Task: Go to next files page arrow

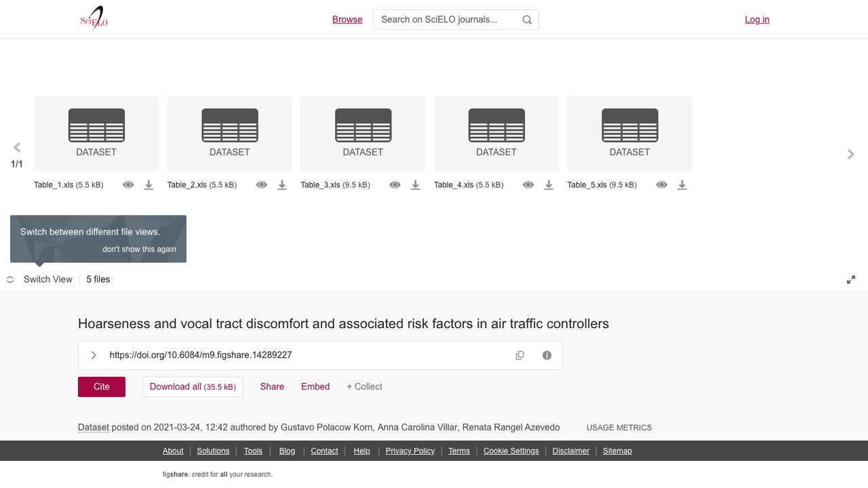Action: (851, 155)
